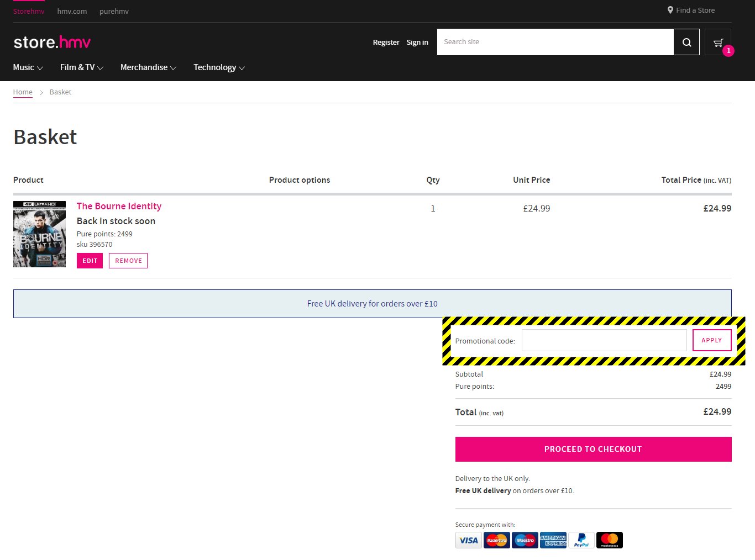Image resolution: width=755 pixels, height=560 pixels.
Task: Expand the Merchandise menu
Action: coord(149,67)
